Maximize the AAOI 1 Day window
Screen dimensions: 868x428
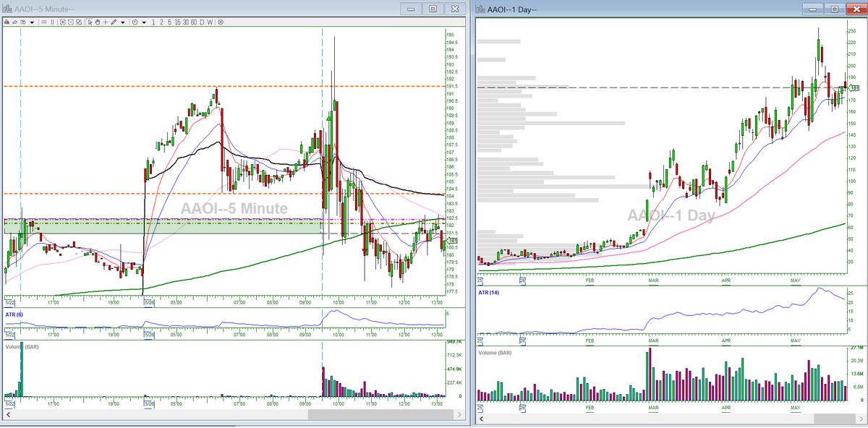pyautogui.click(x=835, y=9)
